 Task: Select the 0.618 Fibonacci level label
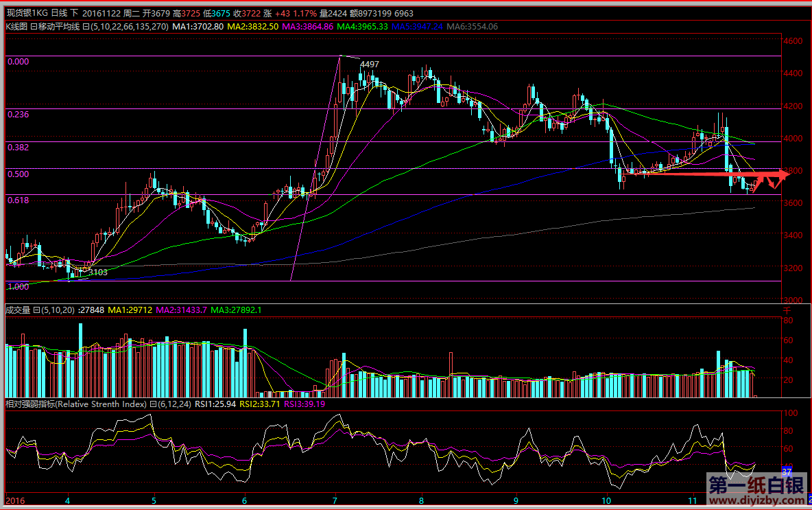click(x=17, y=200)
